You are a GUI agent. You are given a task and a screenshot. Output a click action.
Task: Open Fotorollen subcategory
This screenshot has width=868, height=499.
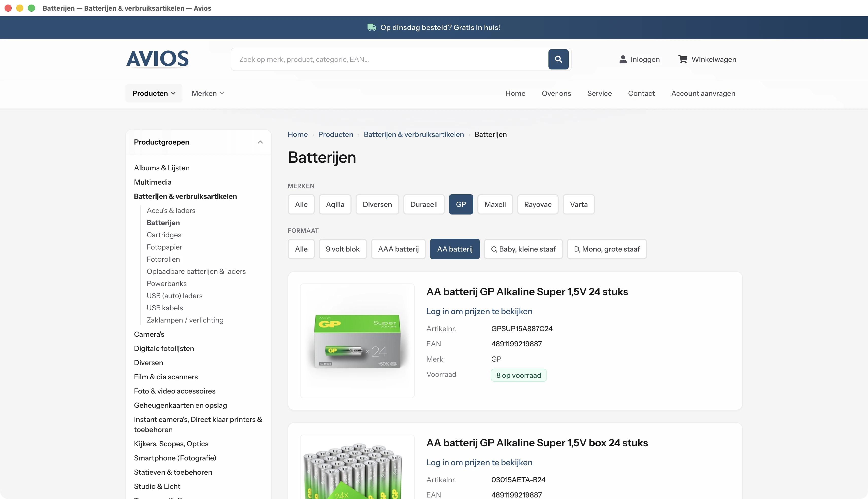(163, 259)
